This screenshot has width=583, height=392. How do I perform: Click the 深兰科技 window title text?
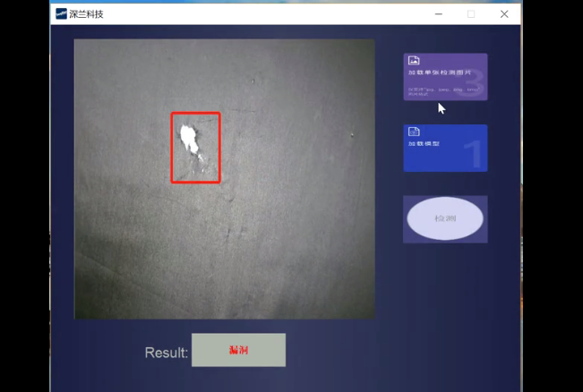coord(87,13)
